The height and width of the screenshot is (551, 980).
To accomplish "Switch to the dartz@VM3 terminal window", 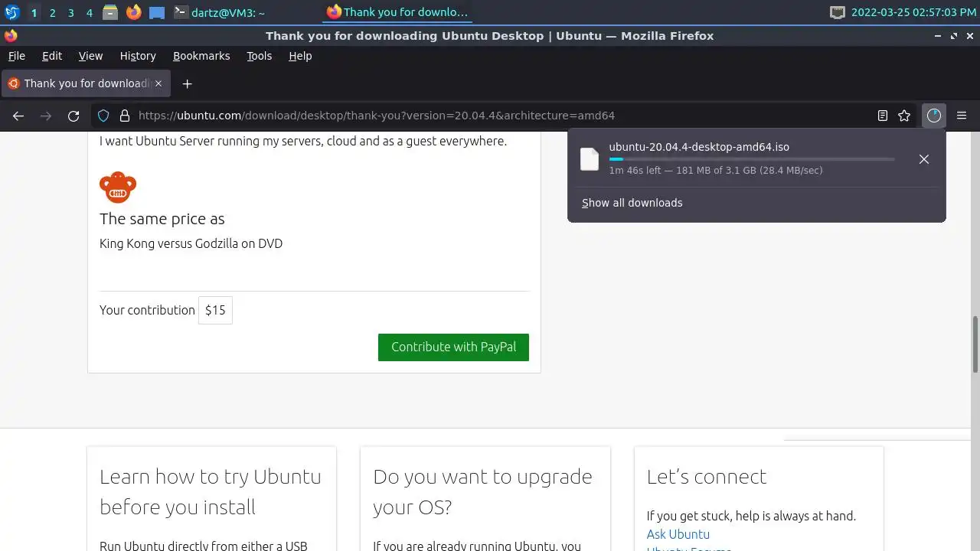I will coord(220,12).
